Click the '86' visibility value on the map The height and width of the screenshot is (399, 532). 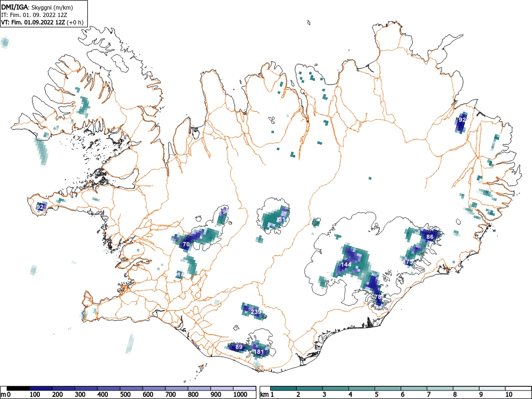click(430, 237)
